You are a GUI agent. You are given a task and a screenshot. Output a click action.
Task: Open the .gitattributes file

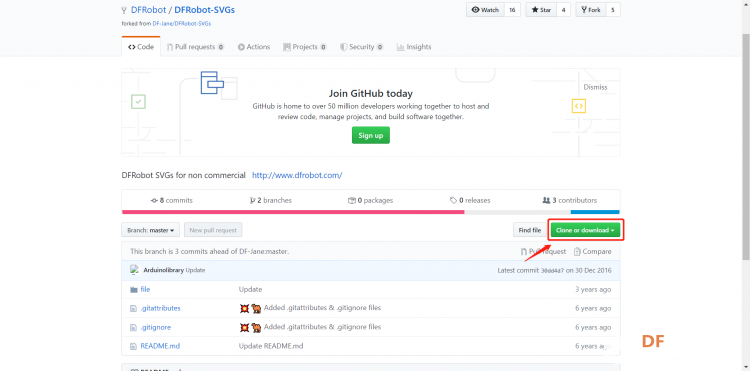click(161, 308)
